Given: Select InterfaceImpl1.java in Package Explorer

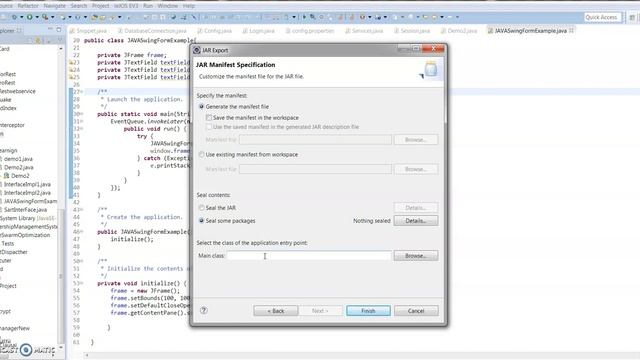Looking at the screenshot, I should (27, 184).
